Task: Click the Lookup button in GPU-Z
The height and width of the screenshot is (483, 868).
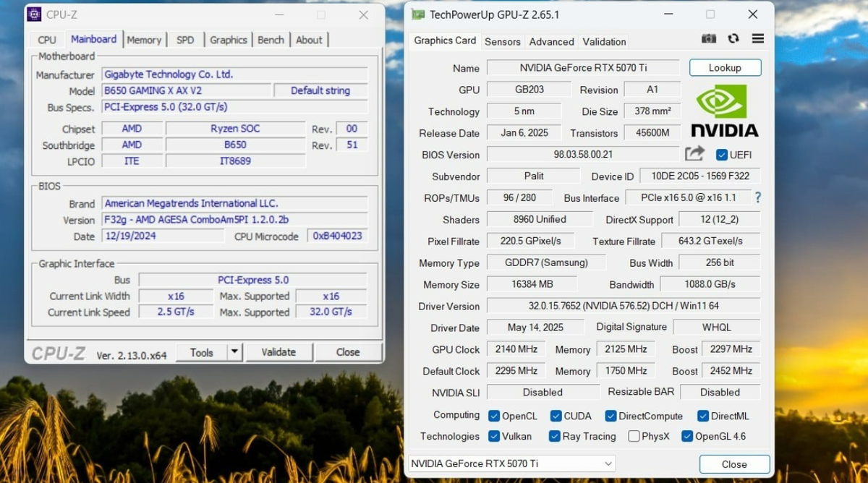Action: pyautogui.click(x=725, y=67)
